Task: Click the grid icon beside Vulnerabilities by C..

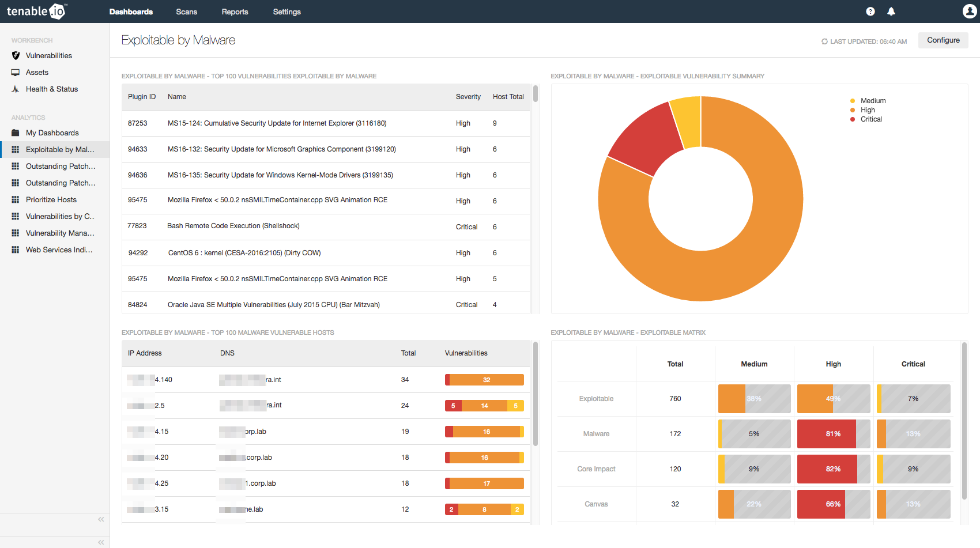Action: click(16, 217)
